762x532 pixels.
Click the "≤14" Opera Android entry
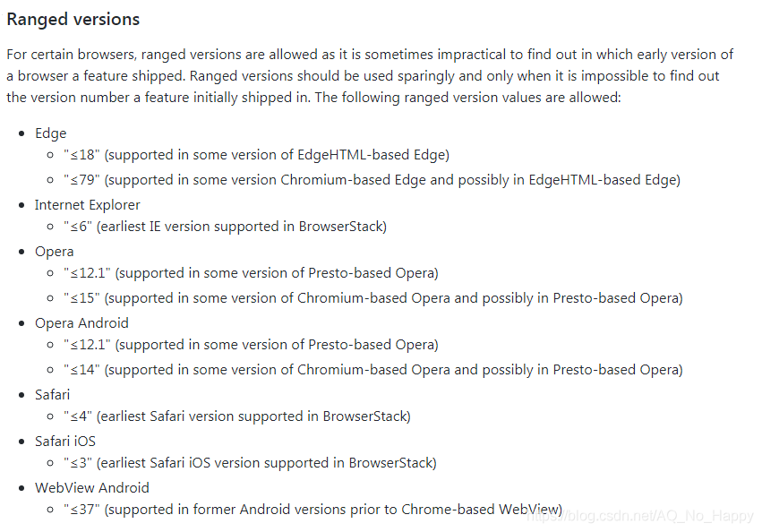[373, 370]
